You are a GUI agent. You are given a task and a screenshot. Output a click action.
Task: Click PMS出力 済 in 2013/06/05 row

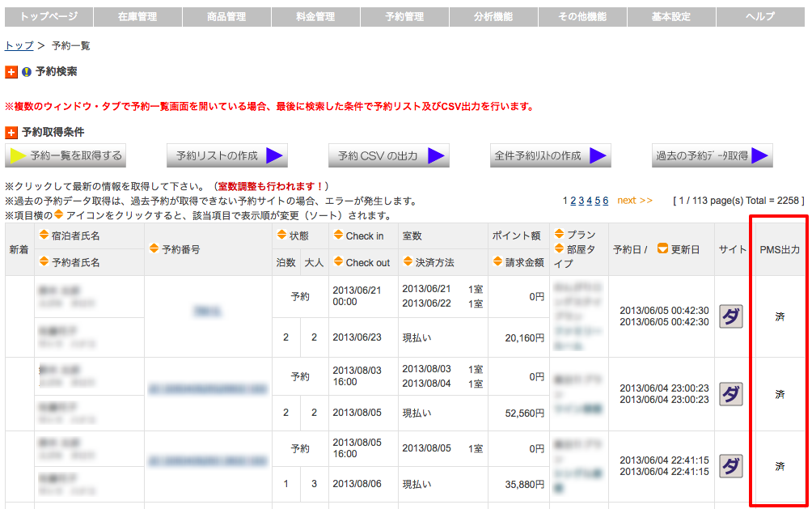tap(780, 316)
